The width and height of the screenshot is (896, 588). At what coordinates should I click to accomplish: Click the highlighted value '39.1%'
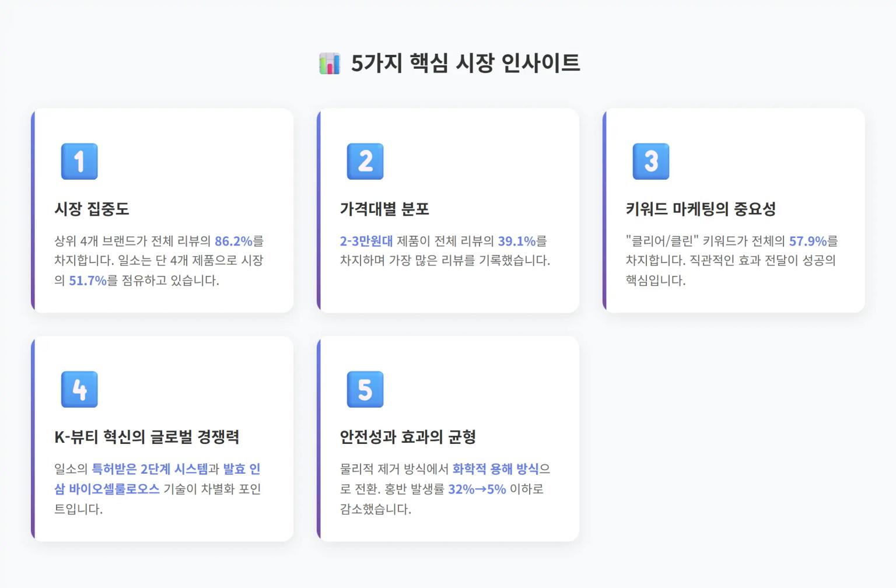pyautogui.click(x=517, y=241)
